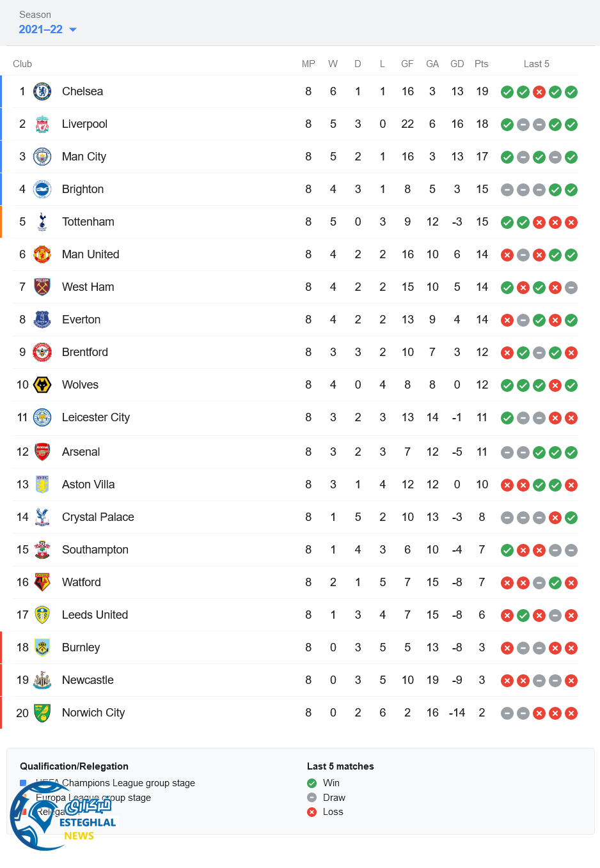The width and height of the screenshot is (600, 868).
Task: Click the Wolves crest icon
Action: 42,385
